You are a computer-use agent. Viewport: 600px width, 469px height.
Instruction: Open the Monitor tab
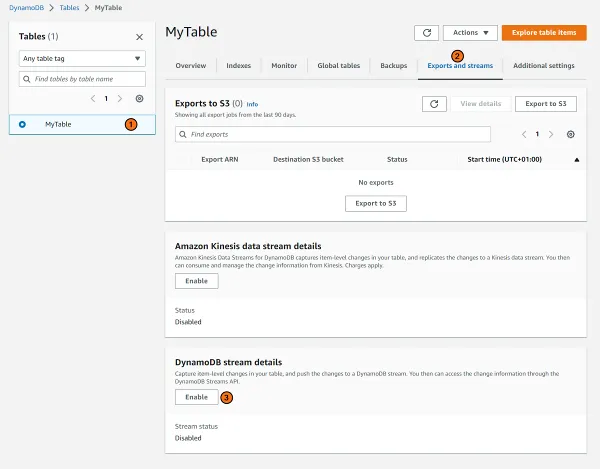click(x=284, y=66)
